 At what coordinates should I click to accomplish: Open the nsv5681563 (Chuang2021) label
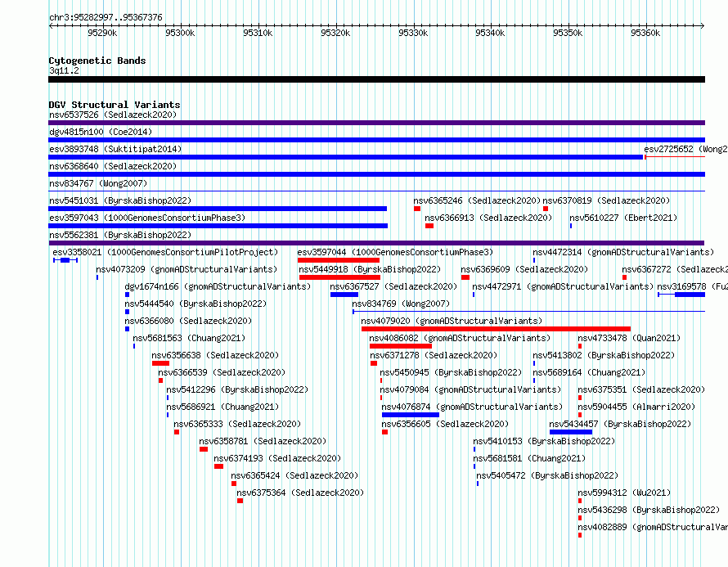tap(189, 338)
